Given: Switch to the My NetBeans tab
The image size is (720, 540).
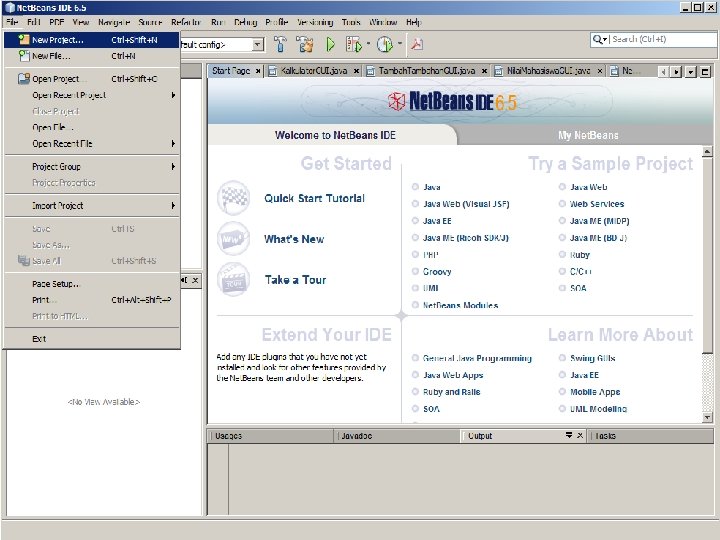Looking at the screenshot, I should 588,135.
